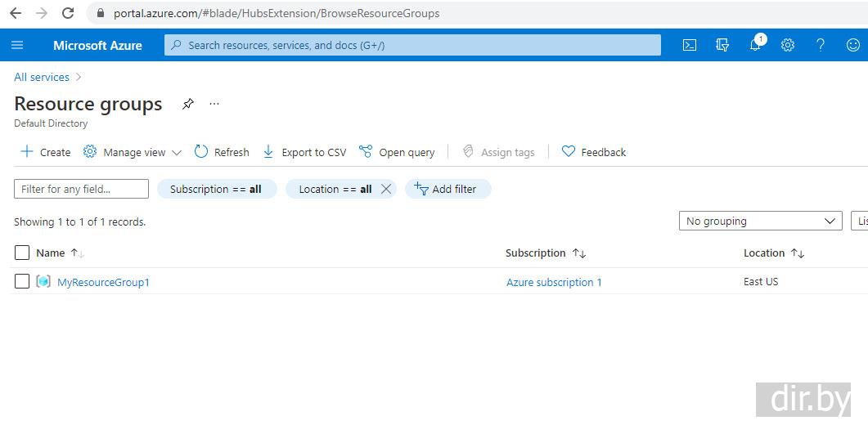Open the more options ellipsis beside Resource groups
This screenshot has width=868, height=425.
pyautogui.click(x=214, y=104)
